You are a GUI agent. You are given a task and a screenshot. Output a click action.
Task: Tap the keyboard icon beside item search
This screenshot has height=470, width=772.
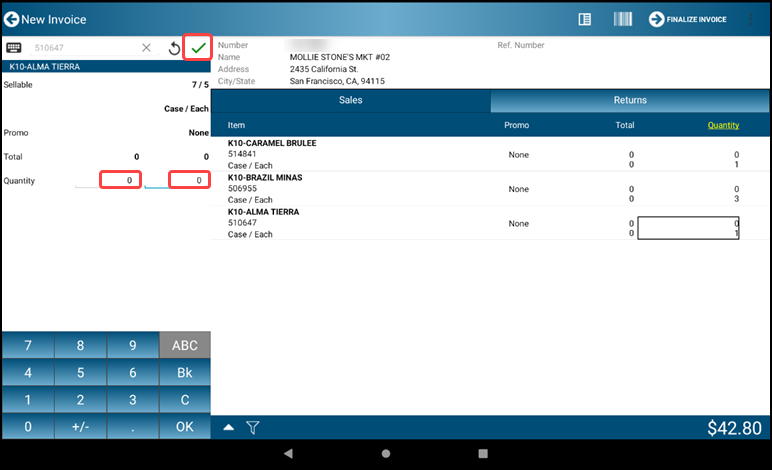point(13,48)
